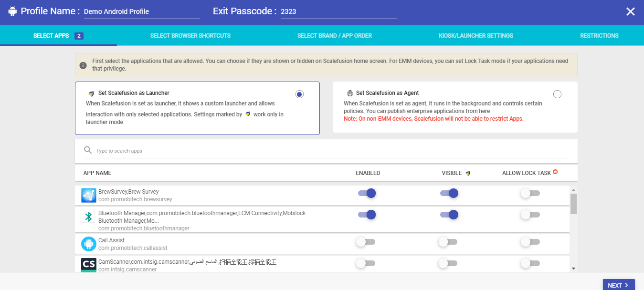
Task: Turn off Visible toggle for BrewSurvey
Action: pyautogui.click(x=449, y=193)
